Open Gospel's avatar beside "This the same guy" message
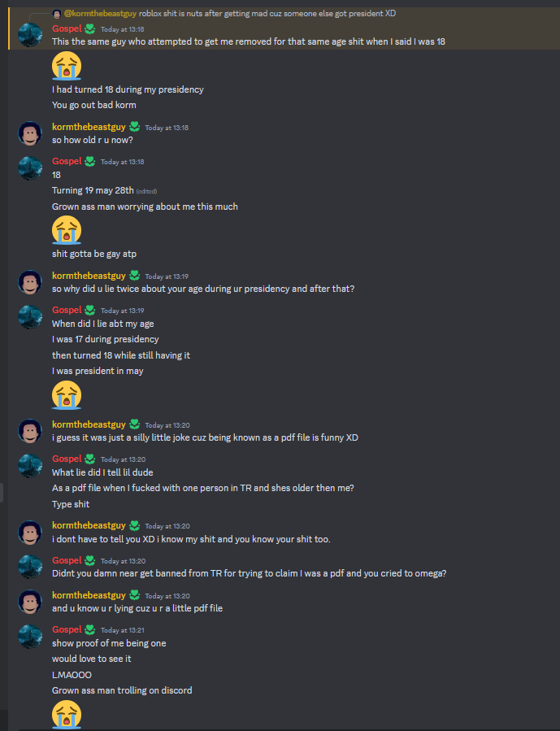Screen dimensions: 560x731 (30, 34)
